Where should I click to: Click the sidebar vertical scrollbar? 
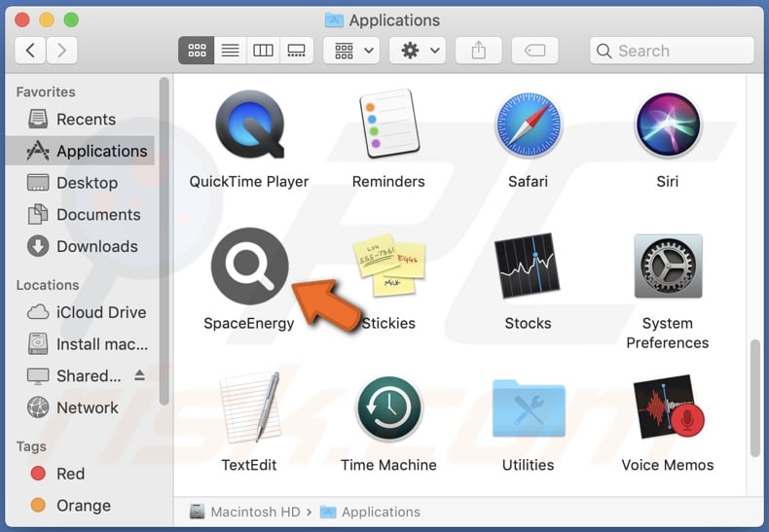click(165, 241)
